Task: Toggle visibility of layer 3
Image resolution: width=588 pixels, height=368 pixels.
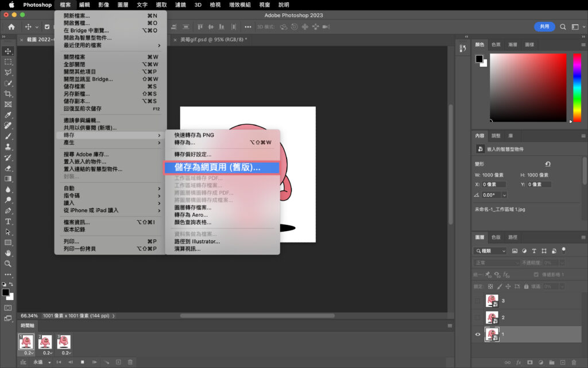Action: (x=478, y=300)
